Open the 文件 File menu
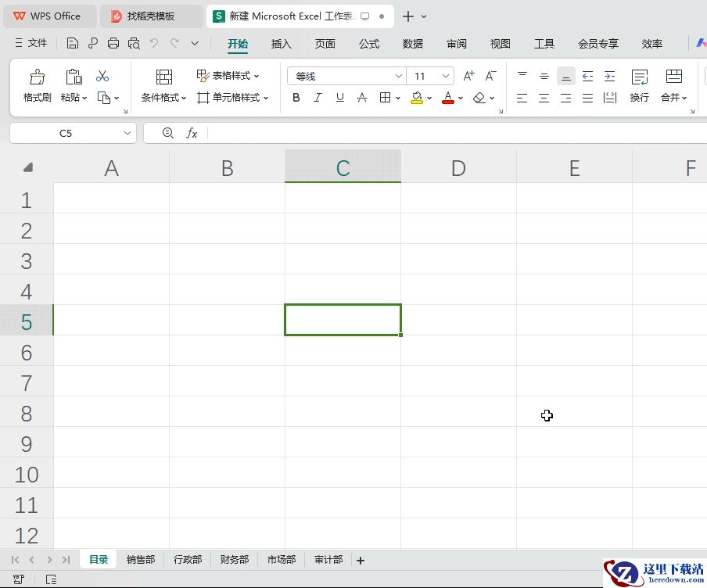The image size is (707, 588). click(x=31, y=43)
